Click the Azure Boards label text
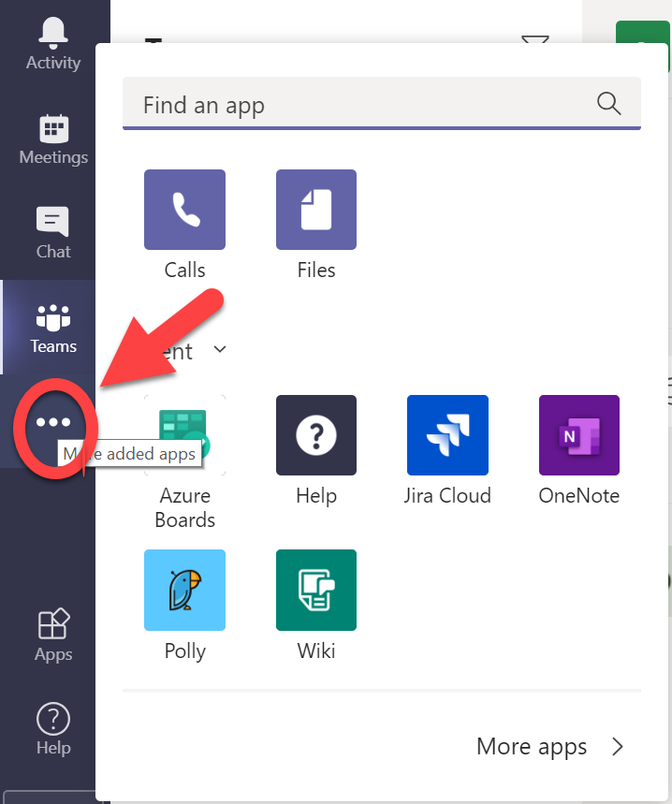Viewport: 672px width, 804px height. (184, 507)
